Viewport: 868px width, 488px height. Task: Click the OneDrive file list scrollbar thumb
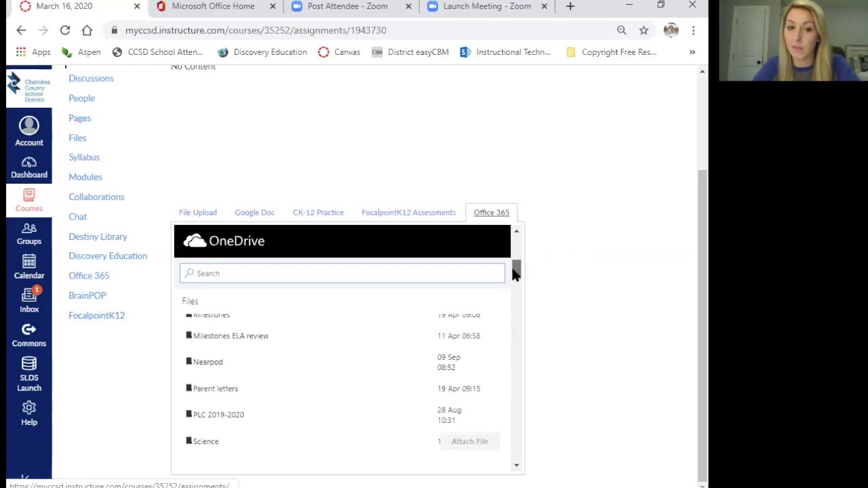click(517, 269)
